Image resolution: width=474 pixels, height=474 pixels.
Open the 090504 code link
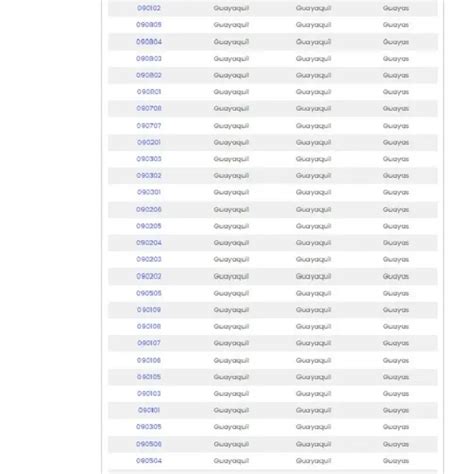(x=149, y=461)
